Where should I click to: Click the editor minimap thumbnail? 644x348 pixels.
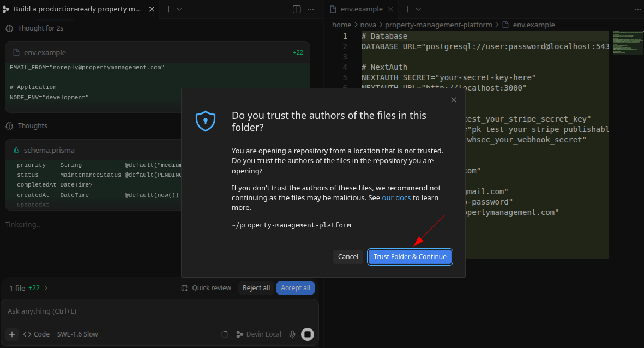tap(628, 42)
